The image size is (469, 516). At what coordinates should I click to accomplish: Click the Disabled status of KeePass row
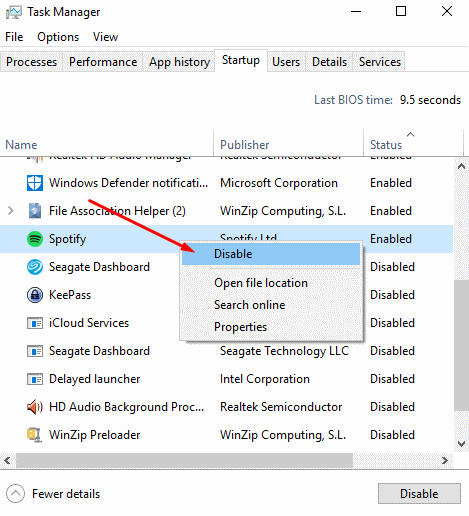(x=392, y=295)
